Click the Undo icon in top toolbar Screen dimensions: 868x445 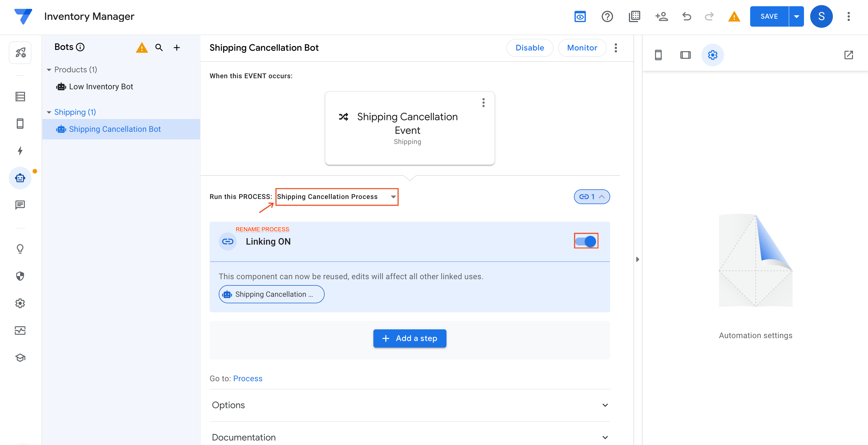coord(688,16)
